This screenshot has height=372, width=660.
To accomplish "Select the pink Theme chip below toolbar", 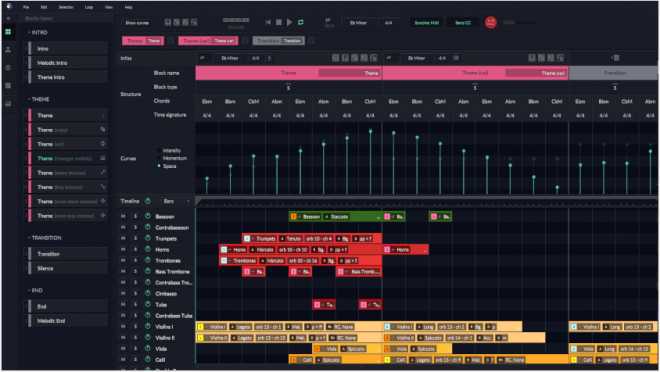I will [143, 41].
